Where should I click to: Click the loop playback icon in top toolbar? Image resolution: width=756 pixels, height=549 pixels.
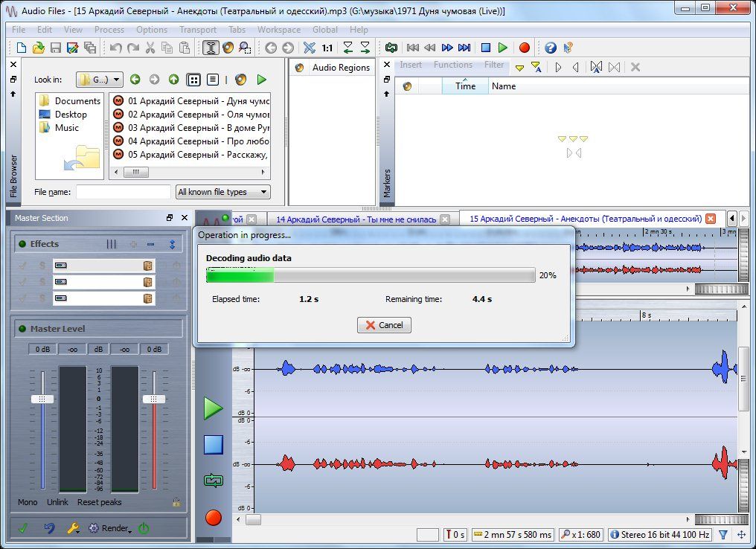pos(391,48)
